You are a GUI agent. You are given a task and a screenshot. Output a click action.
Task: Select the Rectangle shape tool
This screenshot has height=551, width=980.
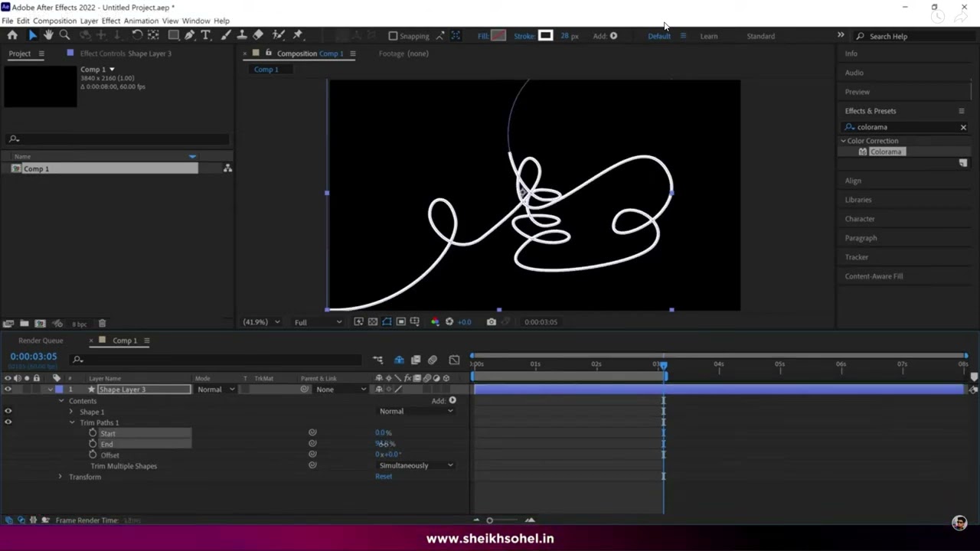173,35
